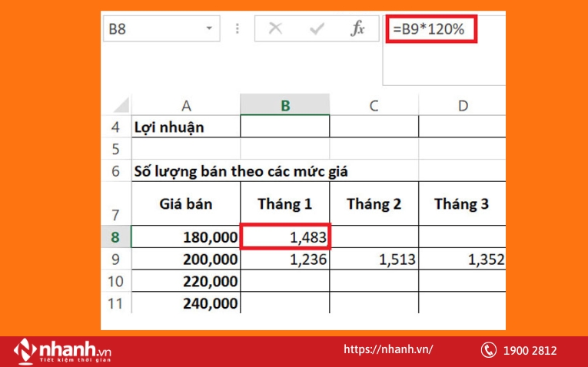This screenshot has width=588, height=367.
Task: Click the phone number 1900 2812
Action: [530, 351]
